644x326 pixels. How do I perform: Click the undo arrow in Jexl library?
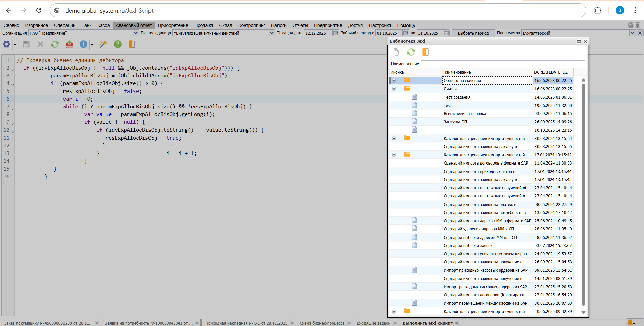(x=397, y=52)
